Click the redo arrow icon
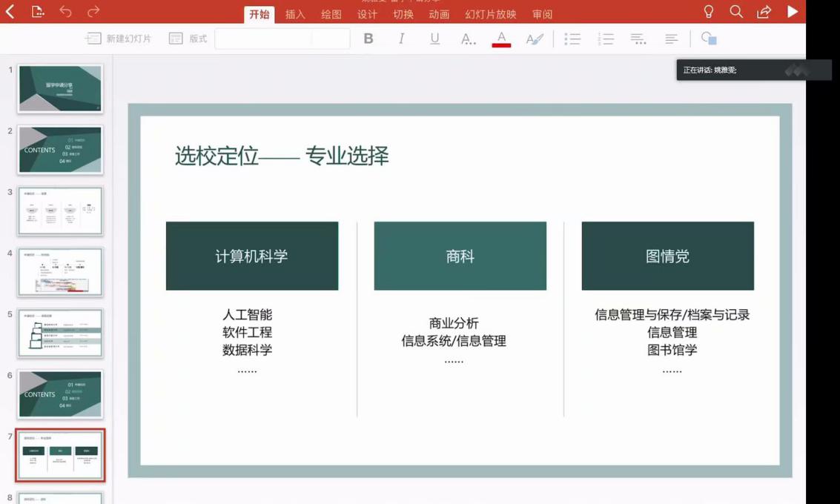This screenshot has height=504, width=840. [93, 12]
